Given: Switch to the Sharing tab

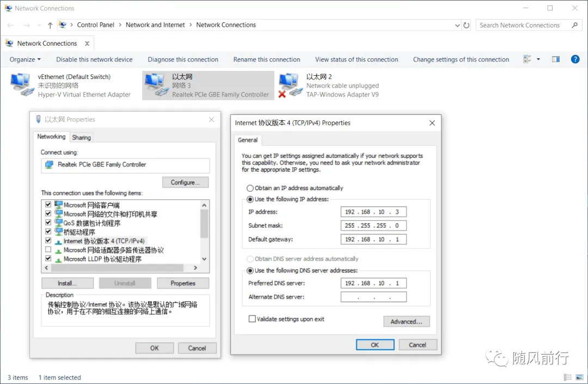Looking at the screenshot, I should coord(82,138).
